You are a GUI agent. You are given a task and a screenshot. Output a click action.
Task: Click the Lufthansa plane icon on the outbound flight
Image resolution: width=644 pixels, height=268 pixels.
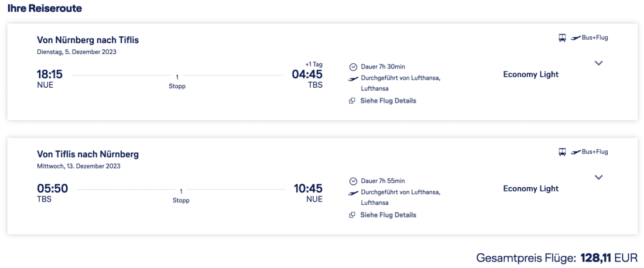(x=353, y=78)
